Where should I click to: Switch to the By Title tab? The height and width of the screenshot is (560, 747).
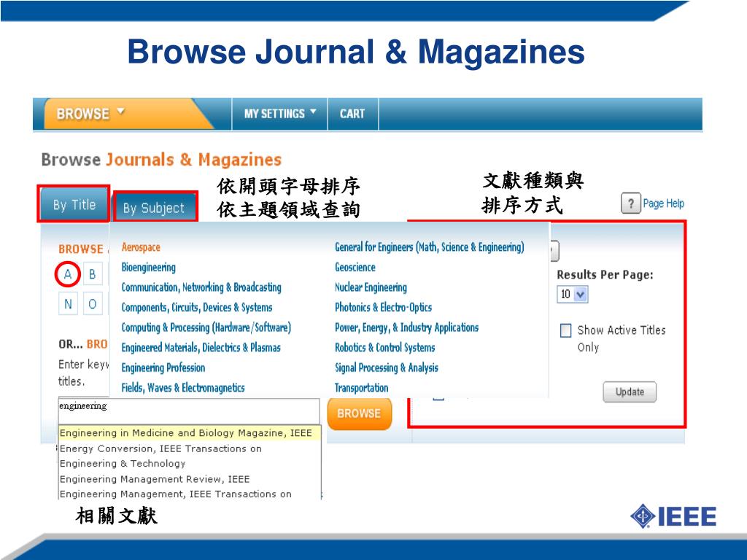coord(74,204)
